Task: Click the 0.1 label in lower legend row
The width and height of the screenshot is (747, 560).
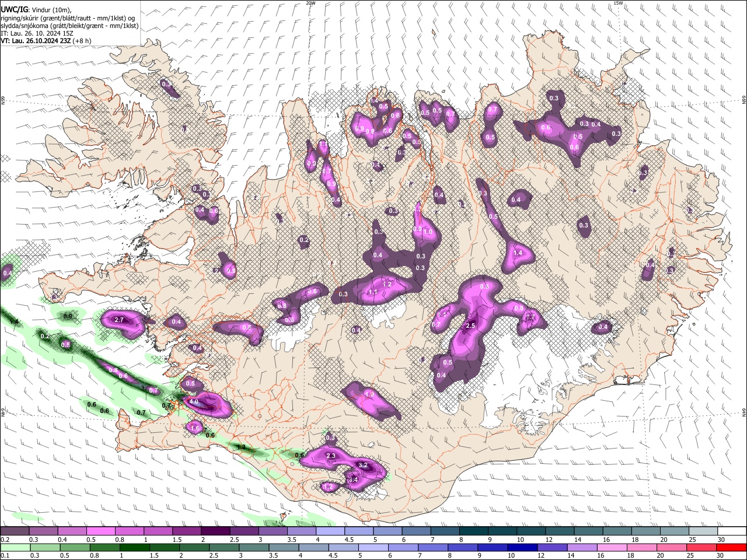Action: point(5,556)
